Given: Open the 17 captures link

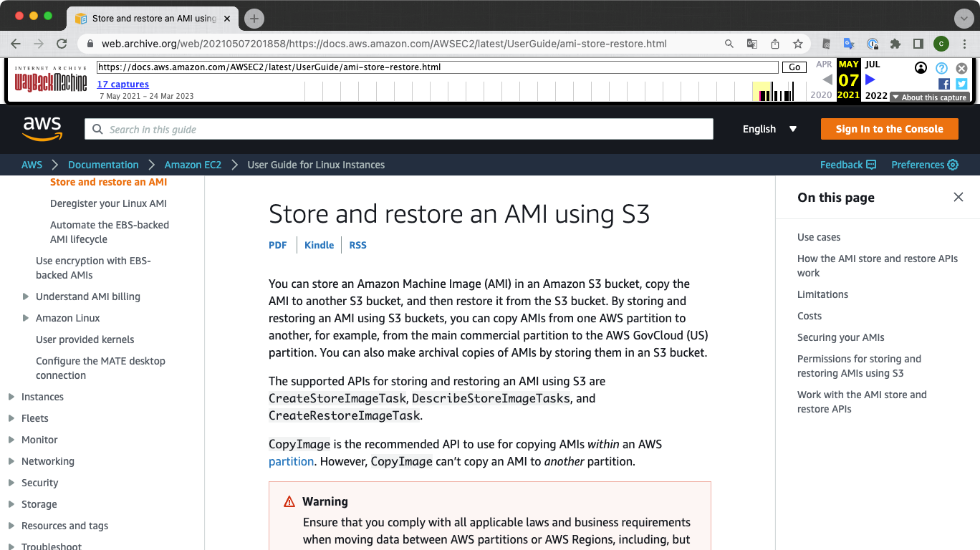Looking at the screenshot, I should [x=123, y=85].
